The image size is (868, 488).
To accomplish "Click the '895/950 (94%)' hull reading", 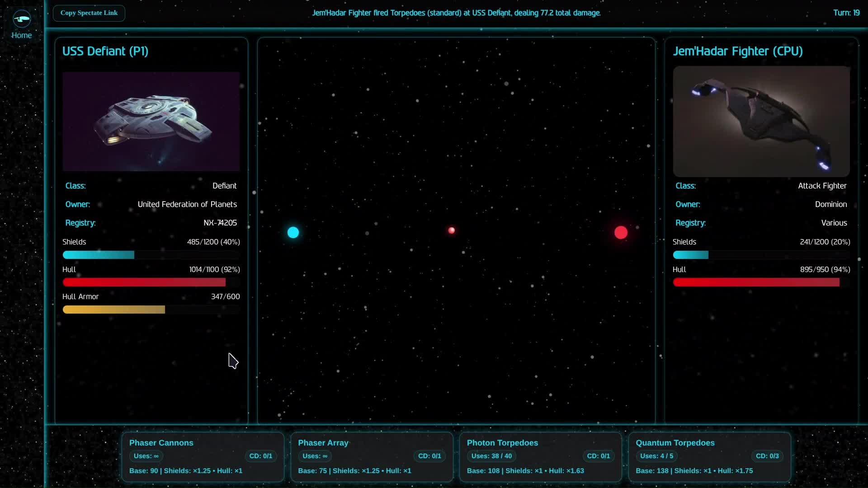I will tap(825, 269).
